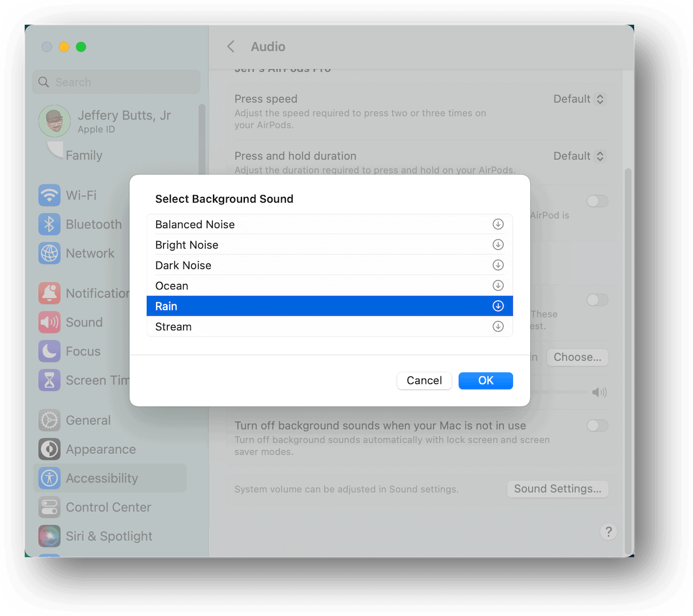Click the yellow minimize window button
The image size is (693, 616).
pos(64,47)
